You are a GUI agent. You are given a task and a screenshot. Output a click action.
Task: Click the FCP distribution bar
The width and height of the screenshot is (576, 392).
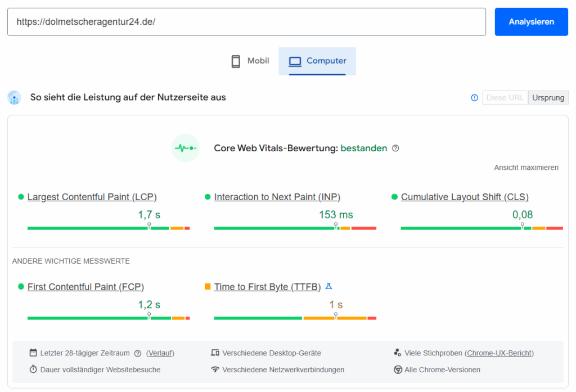coord(109,318)
